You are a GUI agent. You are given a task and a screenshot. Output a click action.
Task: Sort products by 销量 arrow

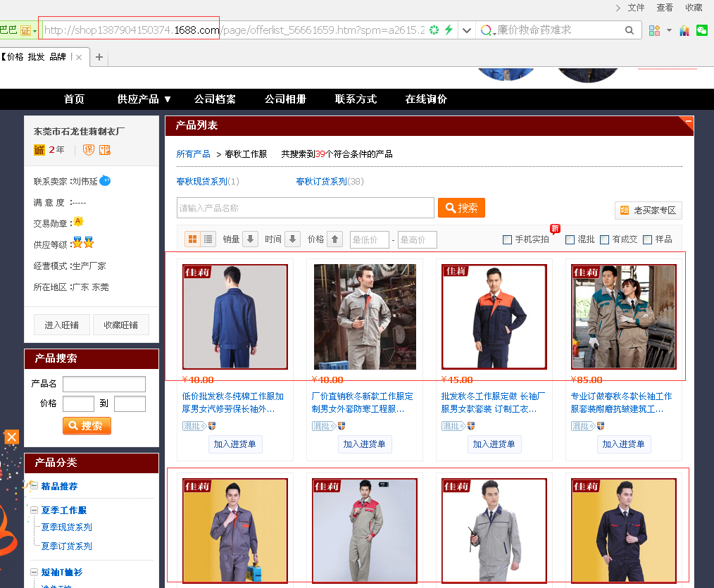(250, 239)
